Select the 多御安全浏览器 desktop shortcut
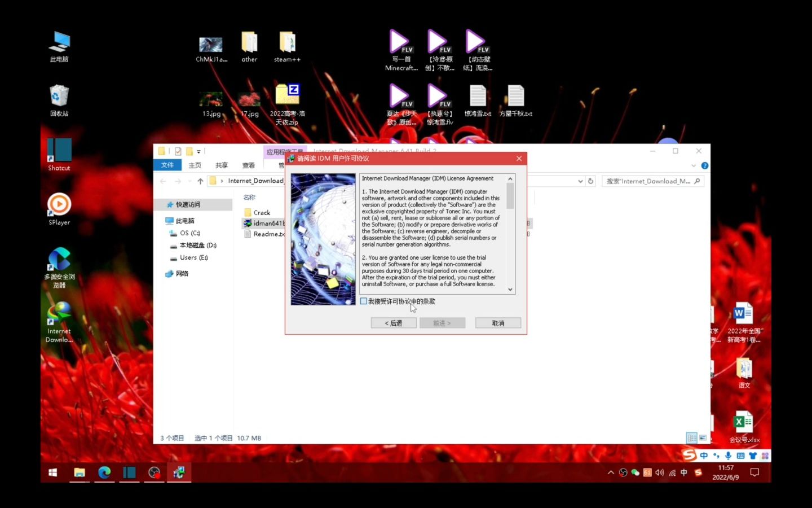 point(59,268)
